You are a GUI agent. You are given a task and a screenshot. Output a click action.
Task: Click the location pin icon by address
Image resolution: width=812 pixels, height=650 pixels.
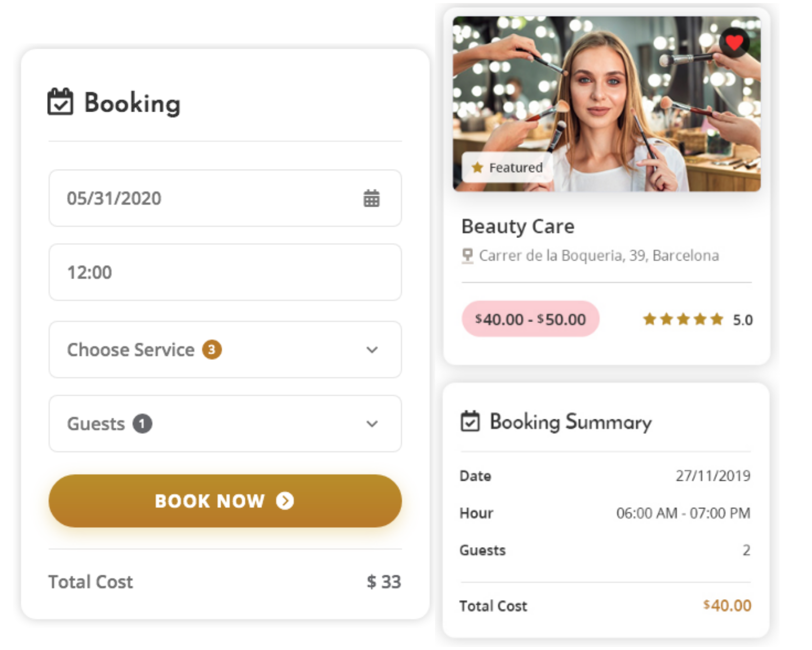pos(467,256)
